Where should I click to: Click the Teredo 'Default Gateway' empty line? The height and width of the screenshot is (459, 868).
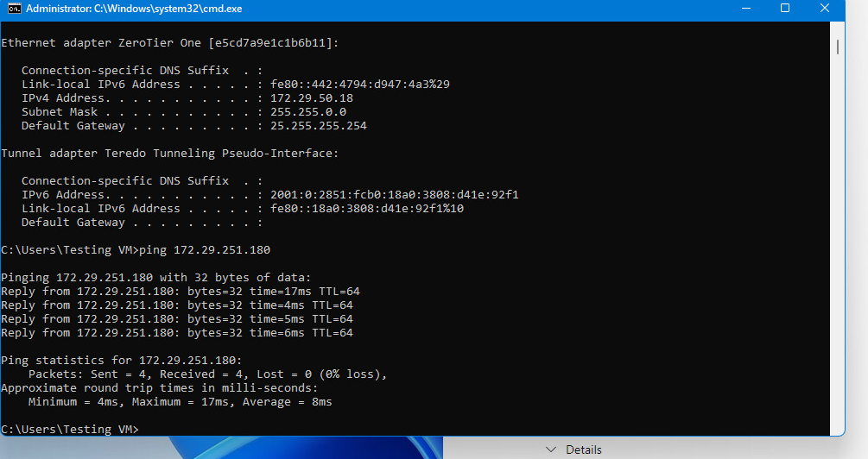click(x=143, y=223)
